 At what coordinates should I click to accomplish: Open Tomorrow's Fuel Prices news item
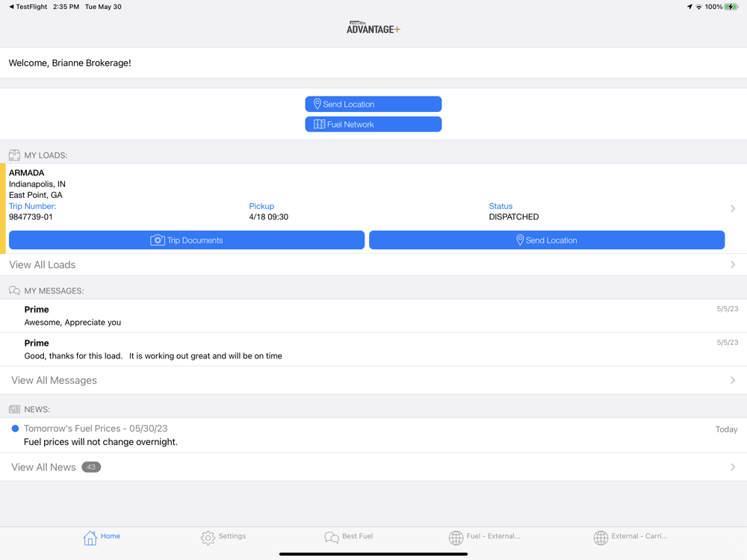tap(373, 435)
